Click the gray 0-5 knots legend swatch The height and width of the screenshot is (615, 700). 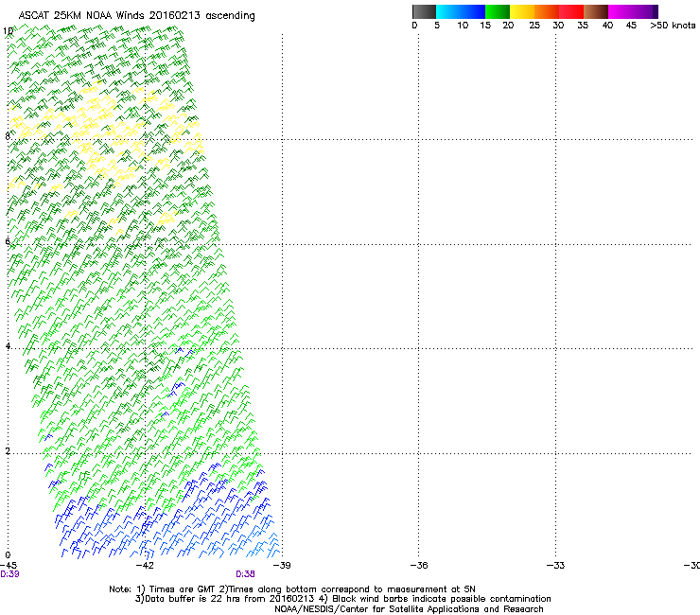[x=424, y=11]
